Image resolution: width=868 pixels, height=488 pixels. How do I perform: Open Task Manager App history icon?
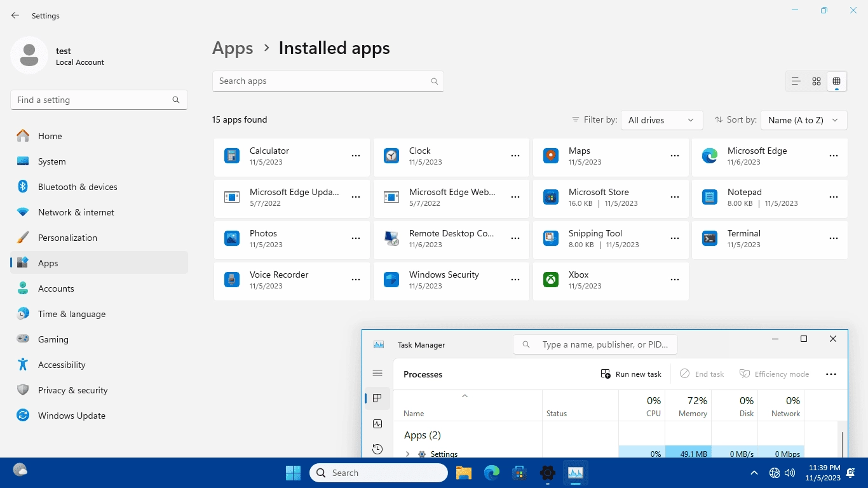click(377, 449)
